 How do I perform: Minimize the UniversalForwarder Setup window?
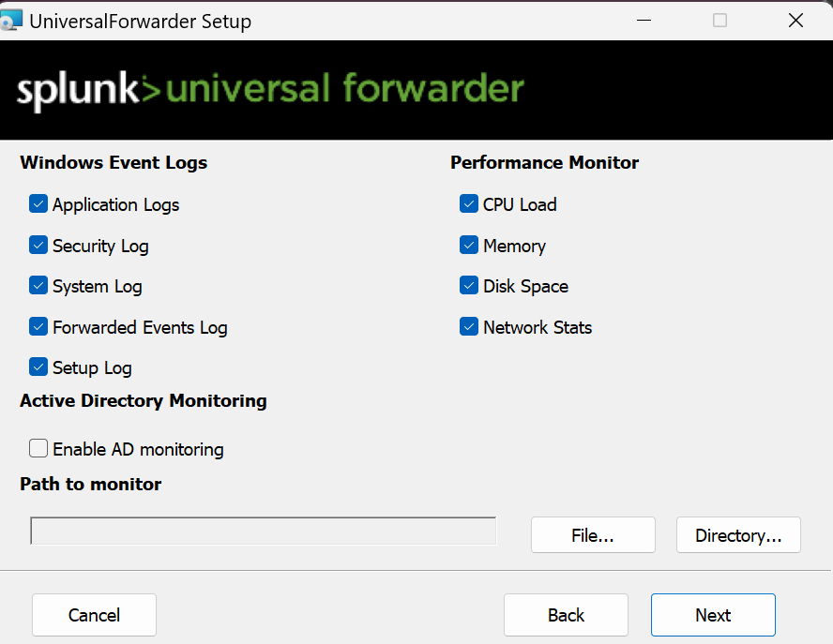[x=644, y=21]
